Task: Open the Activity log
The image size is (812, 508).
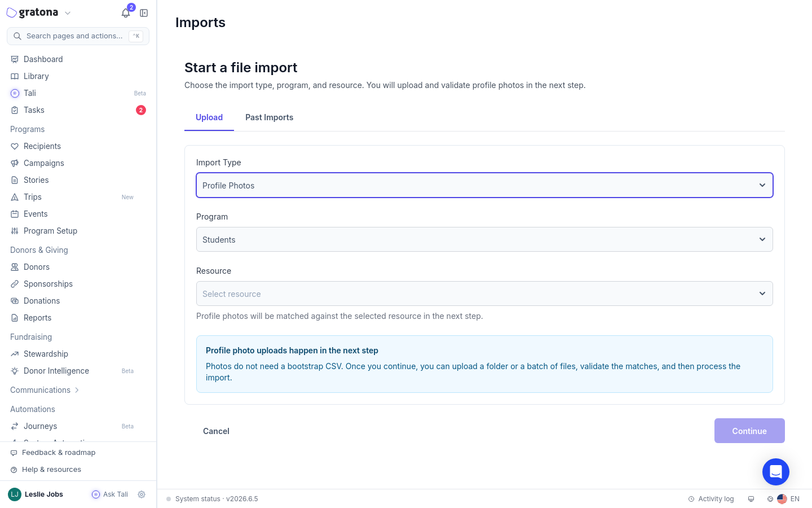Action: [711, 499]
